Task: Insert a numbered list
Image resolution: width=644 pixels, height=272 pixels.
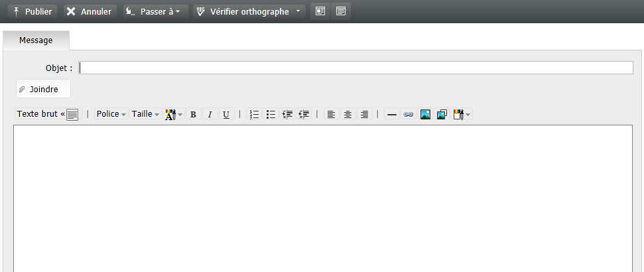Action: pos(254,114)
